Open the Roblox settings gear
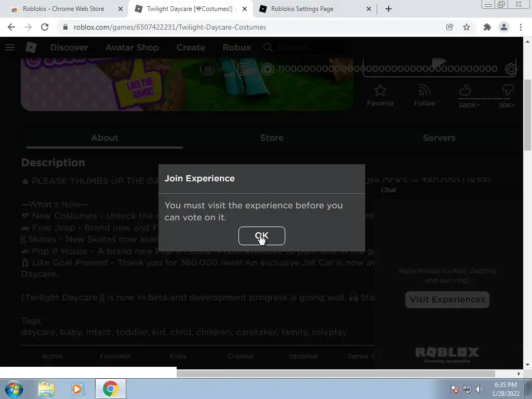 click(x=511, y=69)
